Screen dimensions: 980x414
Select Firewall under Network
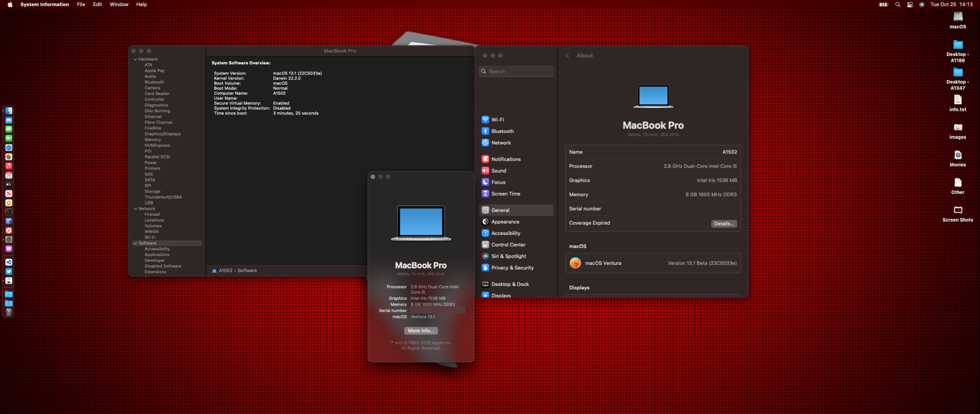[152, 214]
